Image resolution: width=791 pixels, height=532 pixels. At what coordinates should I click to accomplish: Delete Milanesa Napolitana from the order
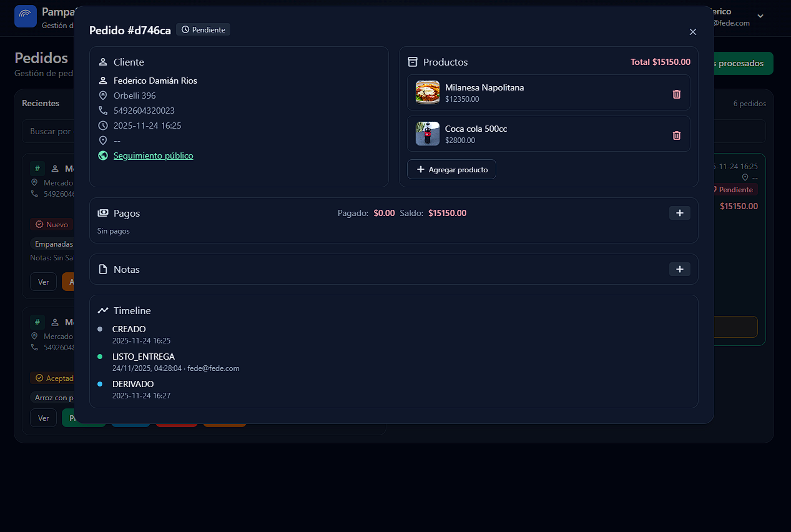coord(676,94)
